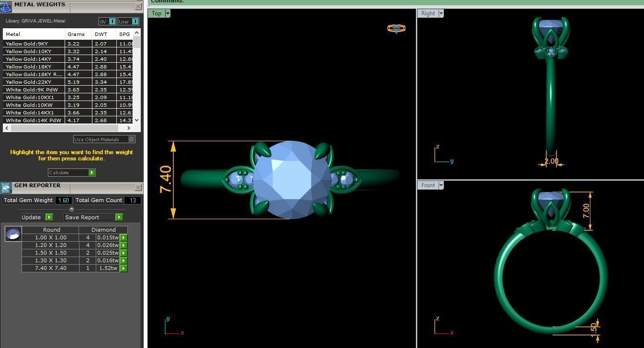Select the Yellow Gold:14KY row

pyautogui.click(x=68, y=59)
